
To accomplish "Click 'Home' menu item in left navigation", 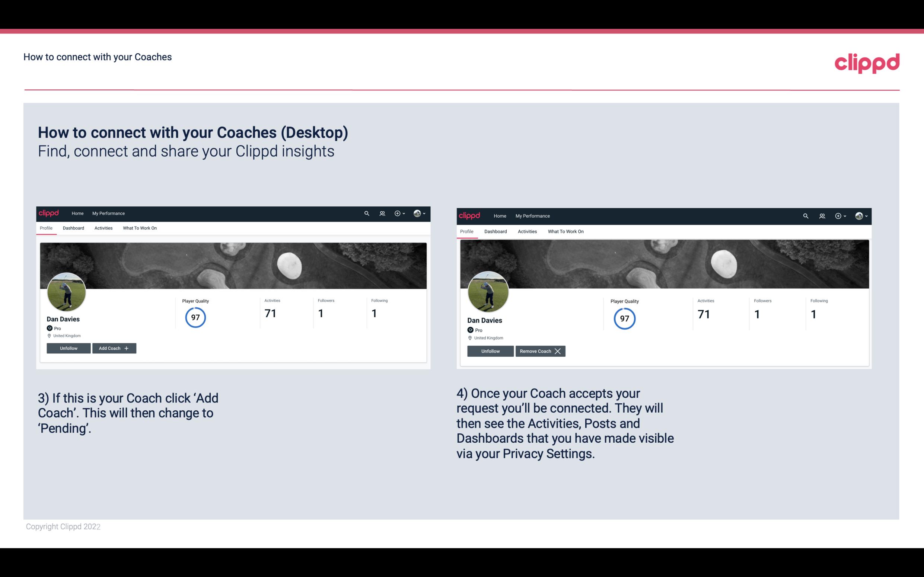I will [x=77, y=213].
